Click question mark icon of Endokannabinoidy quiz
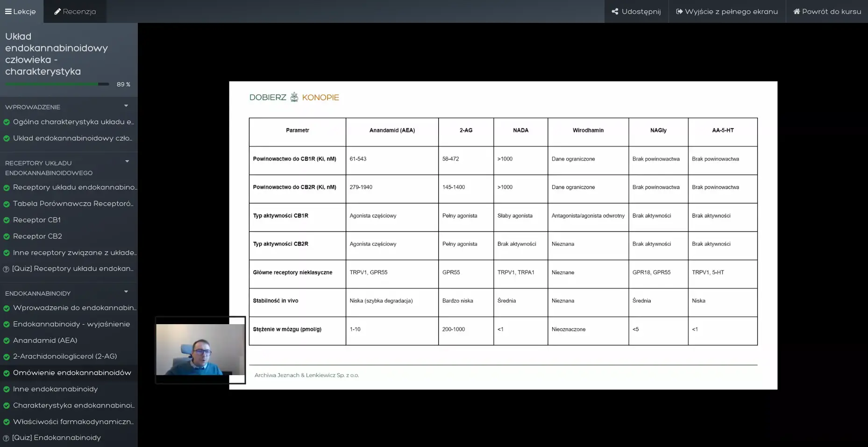The height and width of the screenshot is (447, 868). tap(6, 438)
